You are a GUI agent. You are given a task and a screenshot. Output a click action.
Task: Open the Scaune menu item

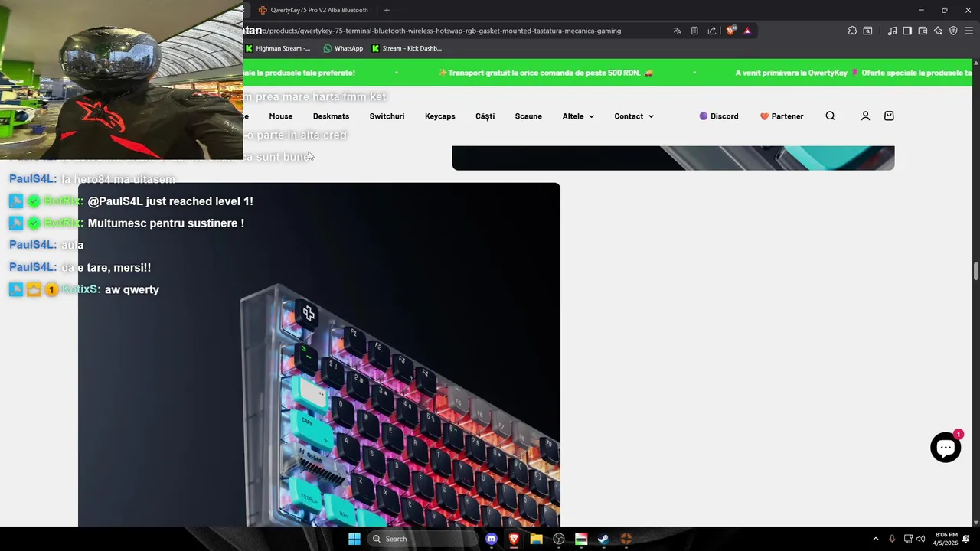click(x=528, y=116)
